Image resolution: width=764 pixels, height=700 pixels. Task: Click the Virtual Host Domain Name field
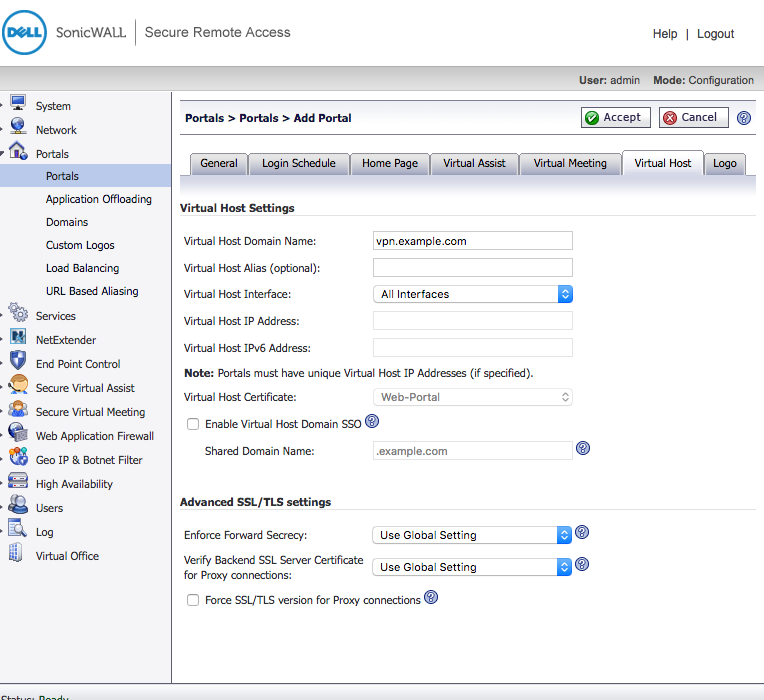(473, 241)
